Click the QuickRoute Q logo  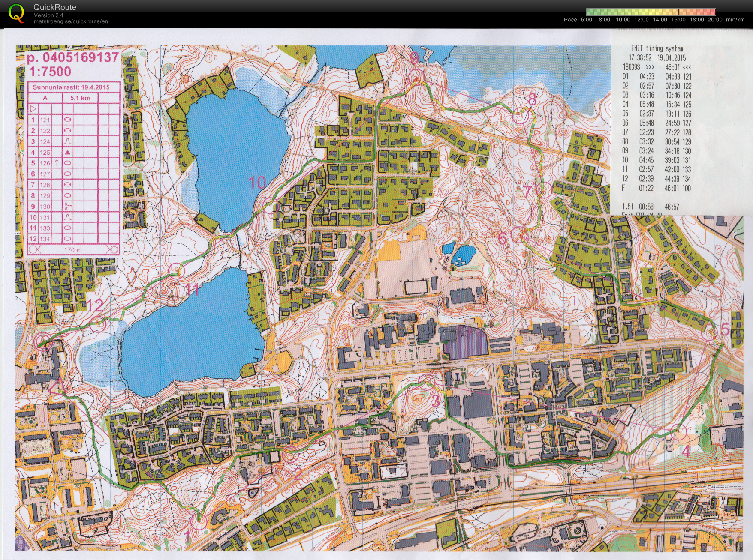(17, 13)
